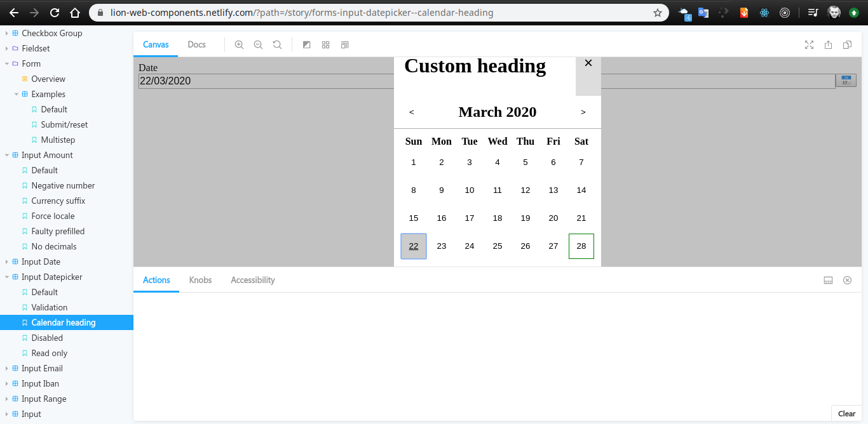The width and height of the screenshot is (868, 424).
Task: Navigate back in browser
Action: point(14,13)
